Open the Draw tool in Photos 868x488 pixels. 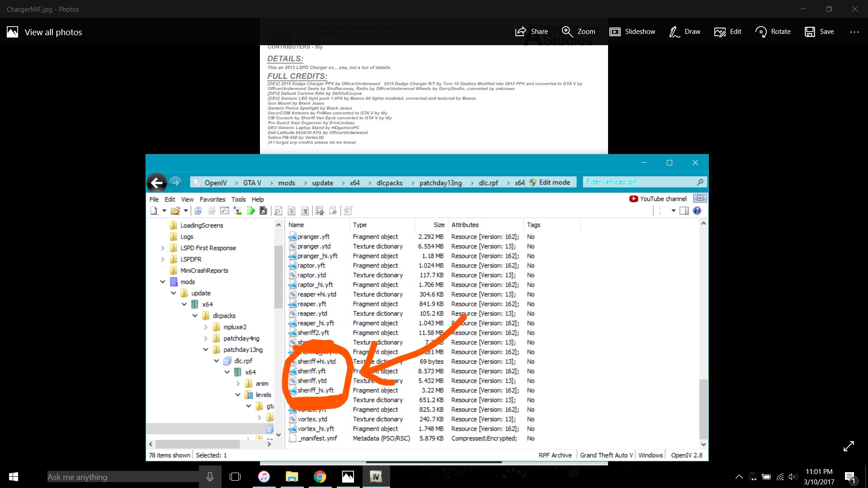coord(685,32)
